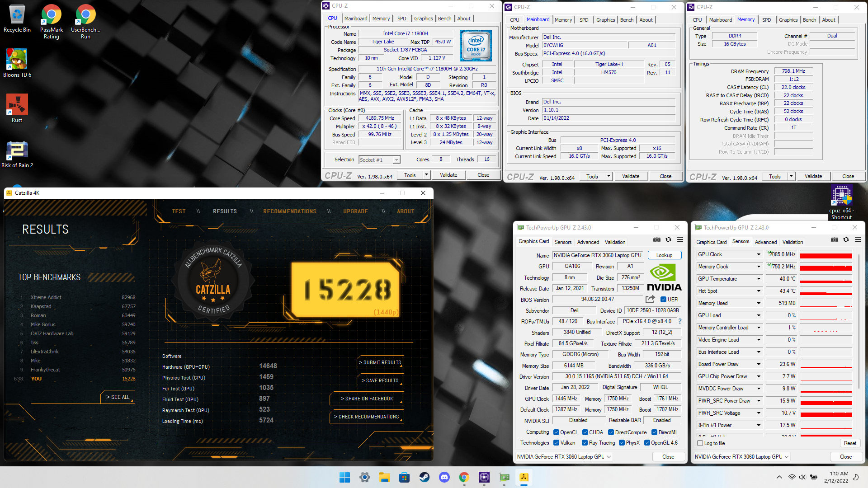Click camera icon in GPU-Z Sensors window

(834, 240)
